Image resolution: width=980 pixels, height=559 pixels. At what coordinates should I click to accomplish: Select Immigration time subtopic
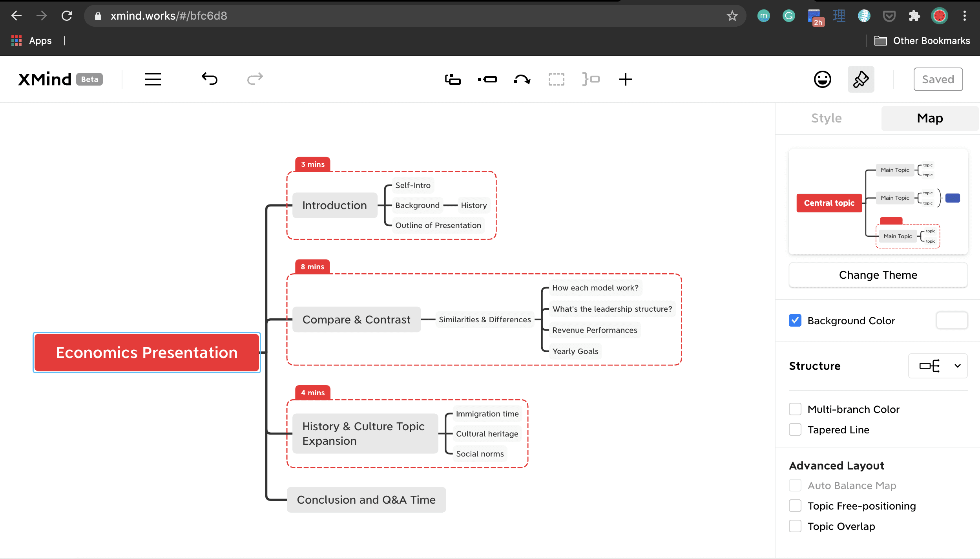(x=487, y=414)
